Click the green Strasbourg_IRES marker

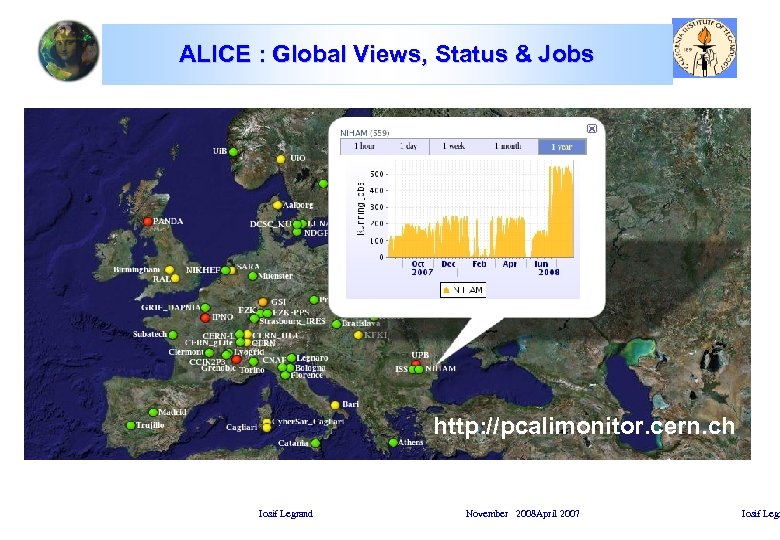coord(254,318)
